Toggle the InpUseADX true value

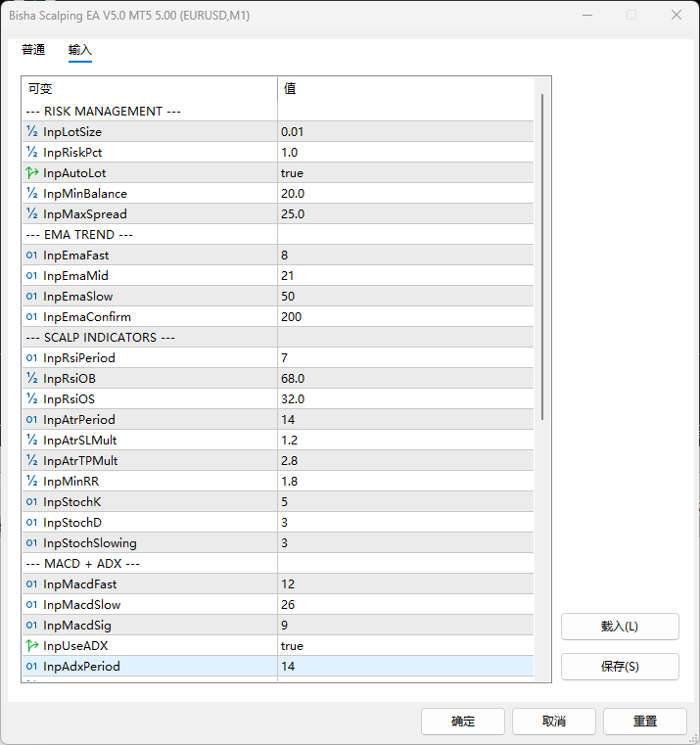click(x=292, y=646)
